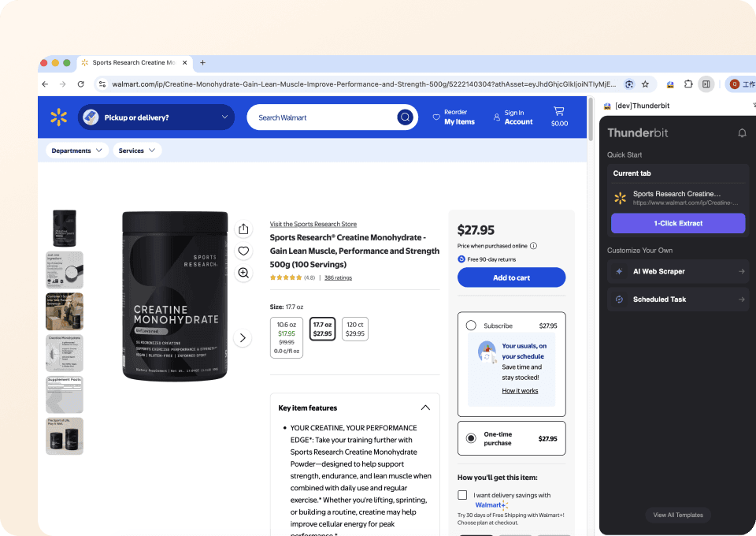Visit the Sports Research Store link
The image size is (756, 536).
click(x=313, y=224)
